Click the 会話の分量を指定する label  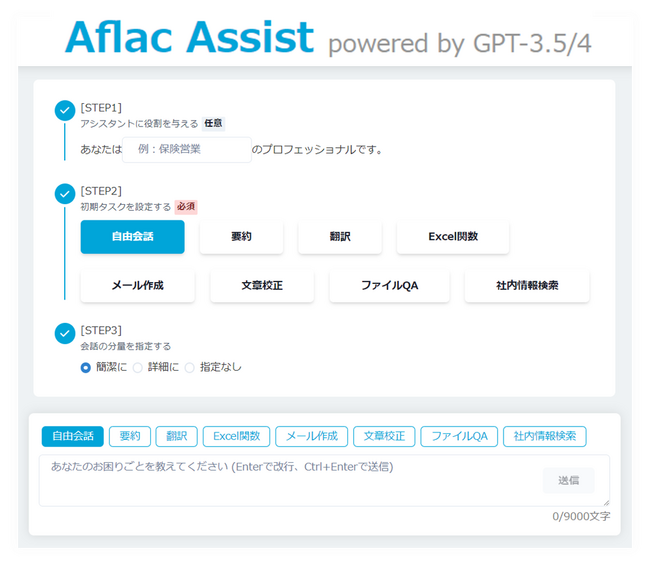[x=126, y=346]
